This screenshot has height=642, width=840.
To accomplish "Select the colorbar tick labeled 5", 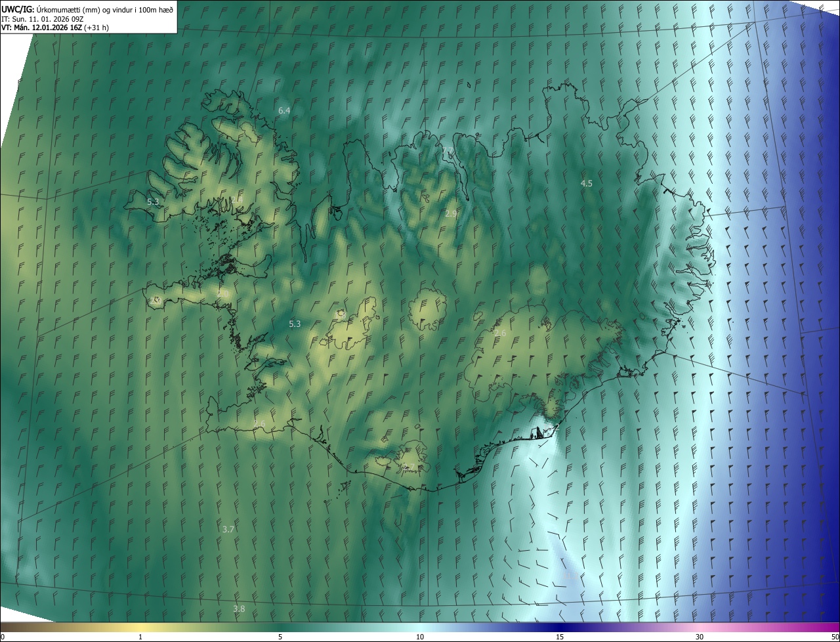I will (x=280, y=637).
